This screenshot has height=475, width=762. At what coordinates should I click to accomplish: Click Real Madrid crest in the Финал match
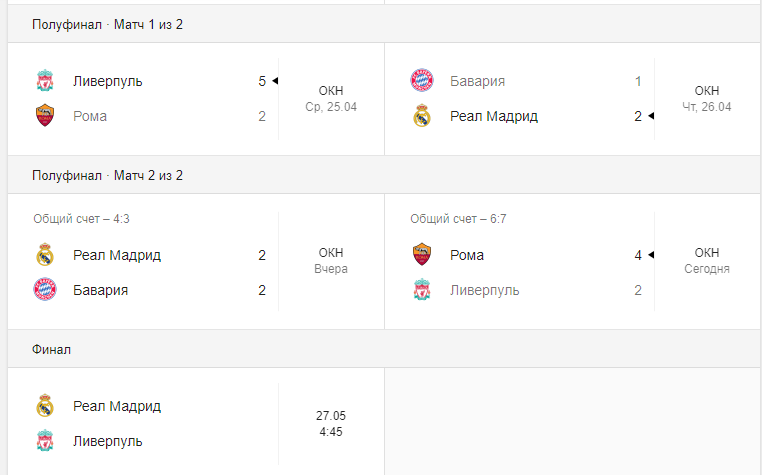click(x=44, y=406)
